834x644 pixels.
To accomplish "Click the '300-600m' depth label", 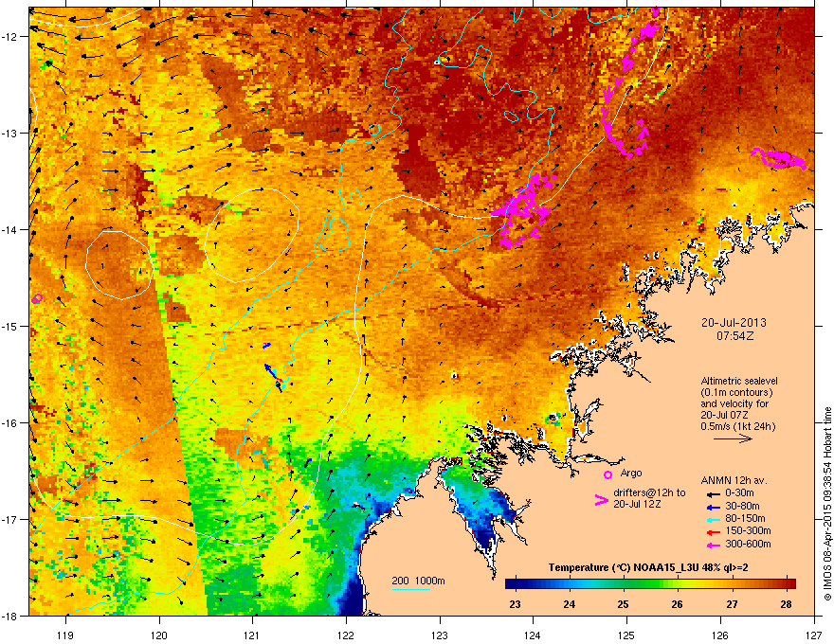I will 748,544.
